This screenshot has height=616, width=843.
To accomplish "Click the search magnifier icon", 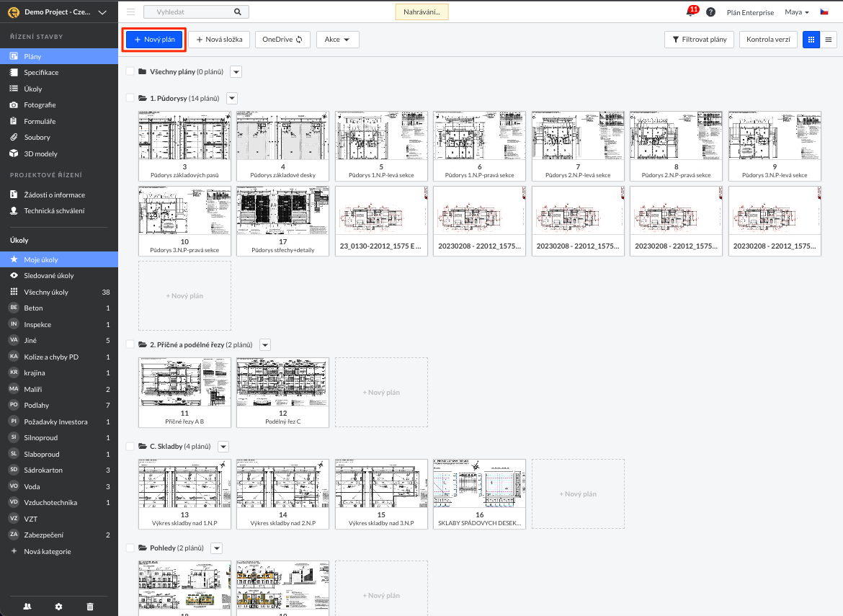I will point(238,12).
